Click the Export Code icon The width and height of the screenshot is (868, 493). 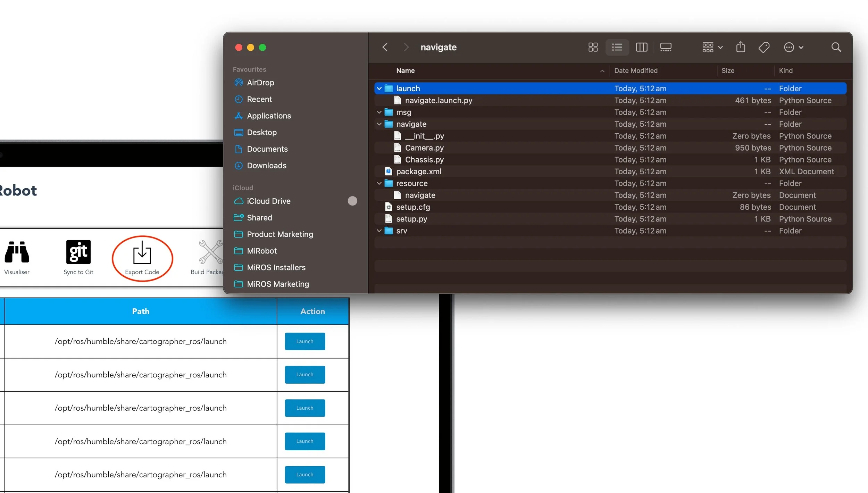142,254
